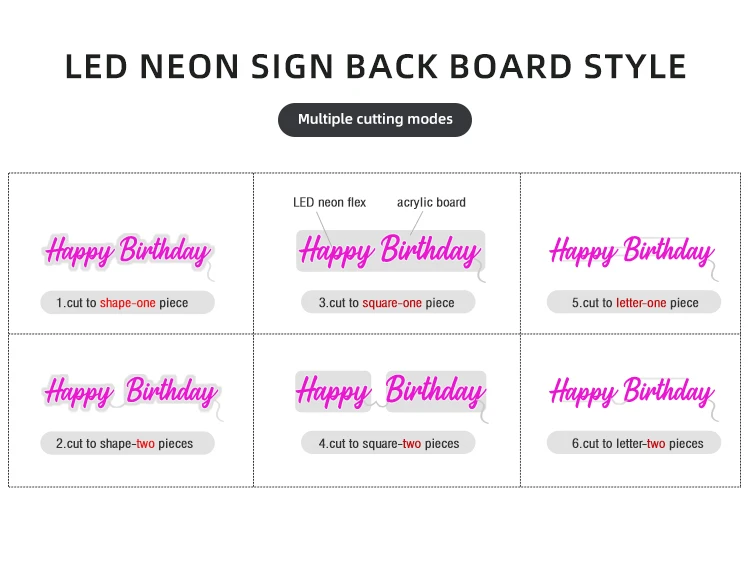Click the word Birthday in shape-two sign

click(x=171, y=391)
